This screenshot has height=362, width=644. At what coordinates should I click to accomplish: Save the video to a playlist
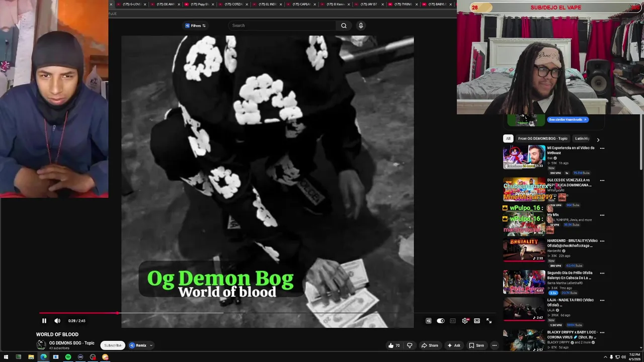[476, 345]
